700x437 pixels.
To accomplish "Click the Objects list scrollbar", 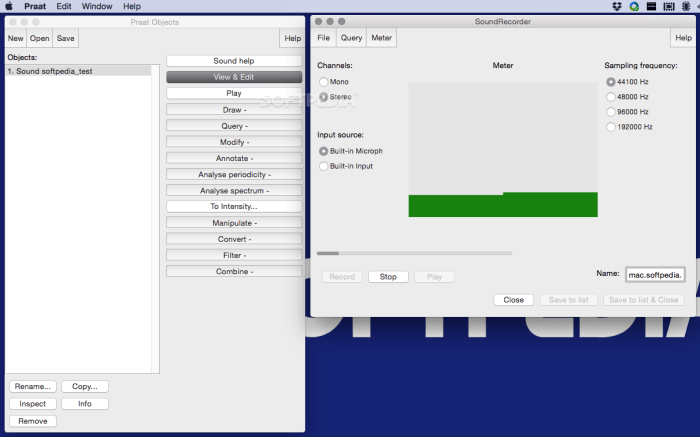I will click(x=155, y=219).
